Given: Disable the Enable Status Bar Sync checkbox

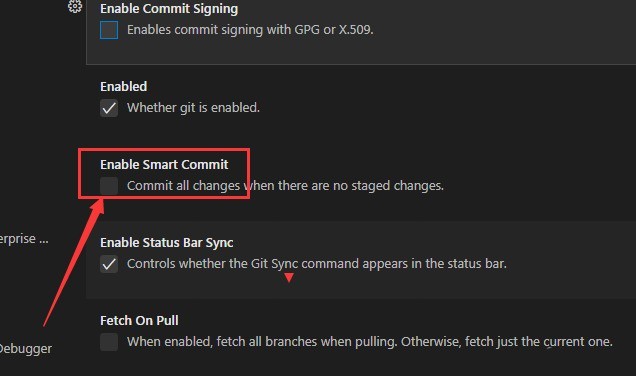Looking at the screenshot, I should pyautogui.click(x=109, y=264).
